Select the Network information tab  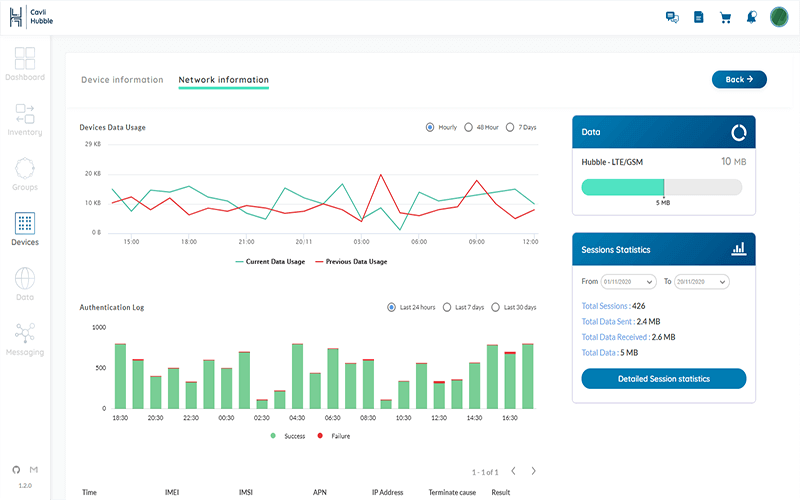[x=223, y=80]
